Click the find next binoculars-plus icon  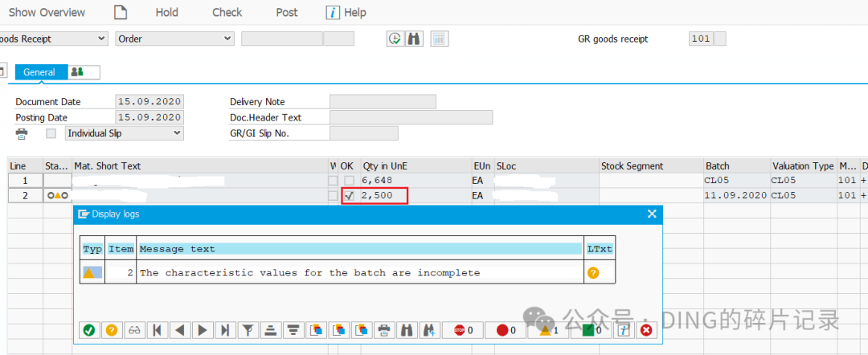point(428,330)
